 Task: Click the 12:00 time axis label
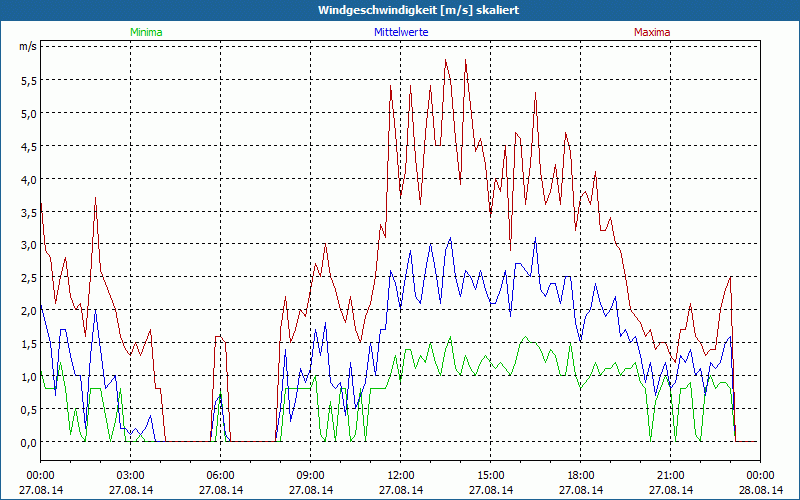pos(401,476)
